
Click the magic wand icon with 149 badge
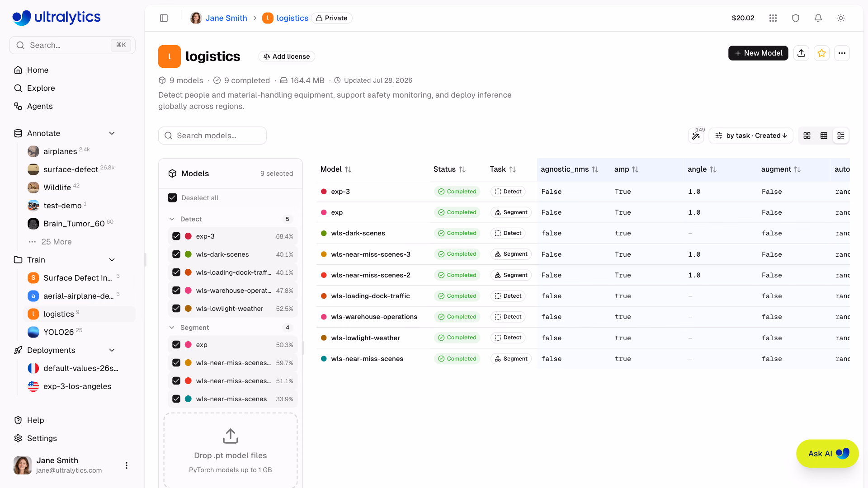[x=696, y=136]
